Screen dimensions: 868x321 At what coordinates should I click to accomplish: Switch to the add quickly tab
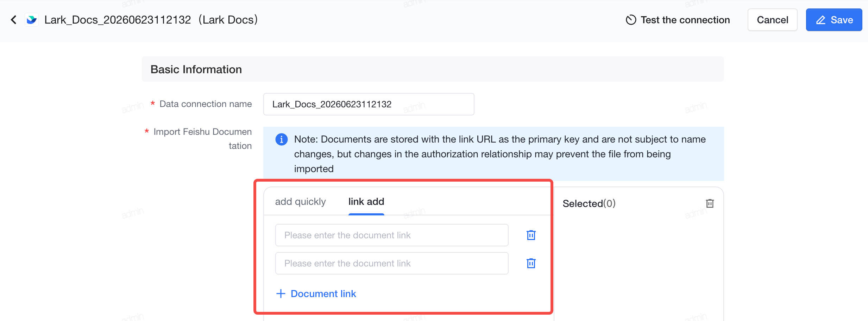click(300, 201)
